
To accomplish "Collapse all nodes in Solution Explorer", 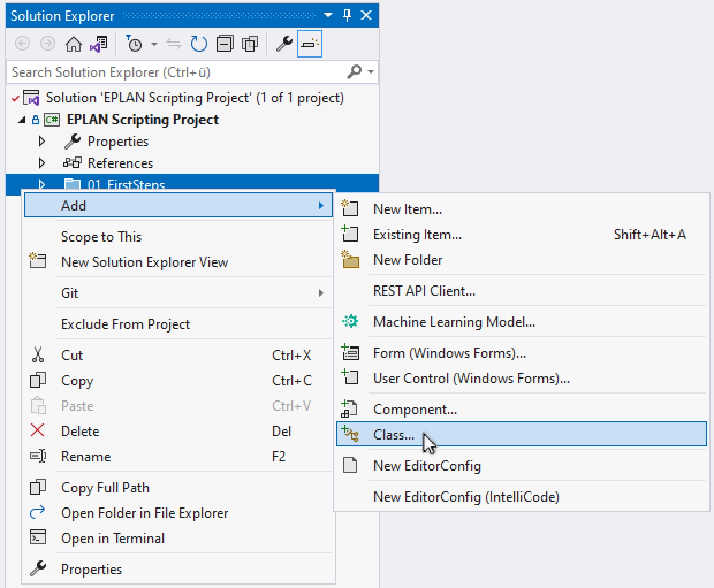I will pos(225,44).
